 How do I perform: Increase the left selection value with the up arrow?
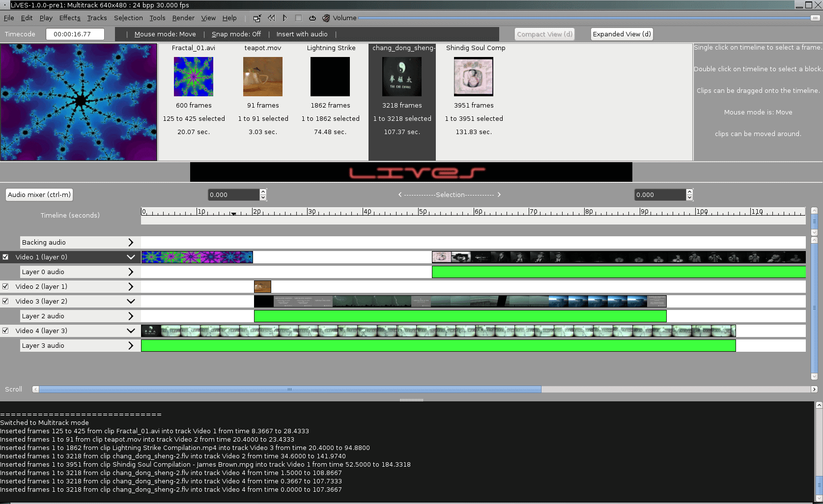coord(263,192)
